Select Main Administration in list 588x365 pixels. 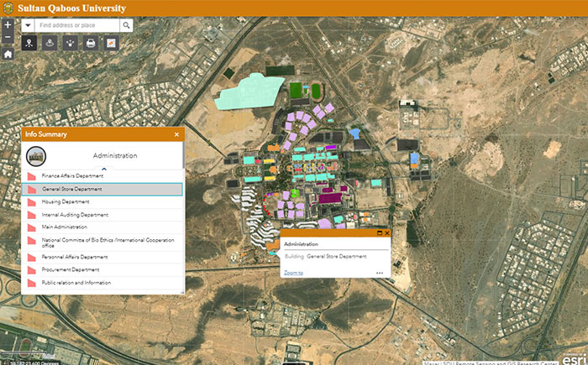coord(102,227)
